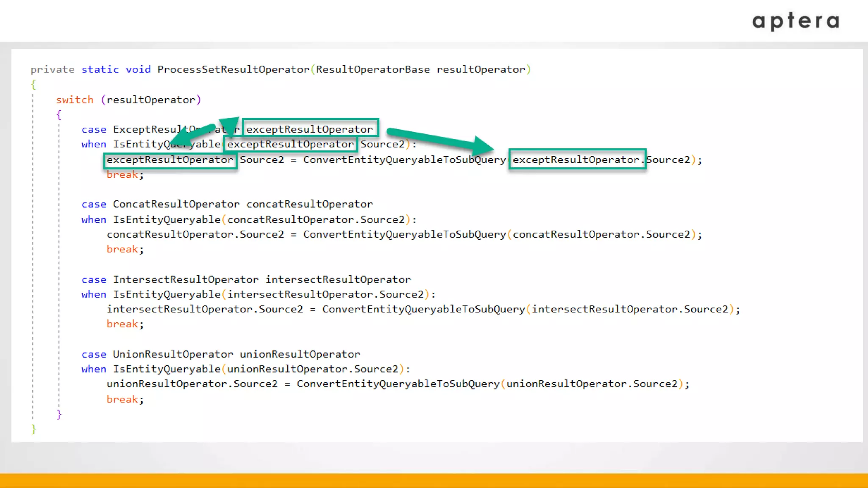Click the opening brace after method signature
The width and height of the screenshot is (868, 488).
tap(33, 85)
